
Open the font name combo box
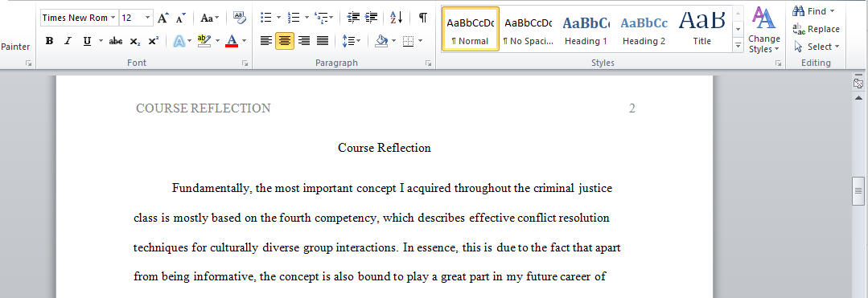pyautogui.click(x=79, y=18)
